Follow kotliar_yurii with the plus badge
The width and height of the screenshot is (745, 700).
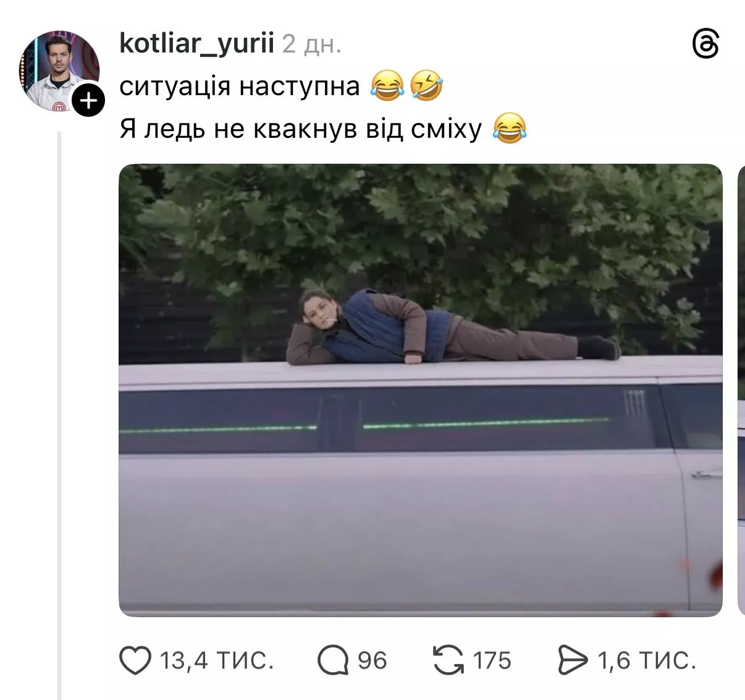click(x=89, y=99)
